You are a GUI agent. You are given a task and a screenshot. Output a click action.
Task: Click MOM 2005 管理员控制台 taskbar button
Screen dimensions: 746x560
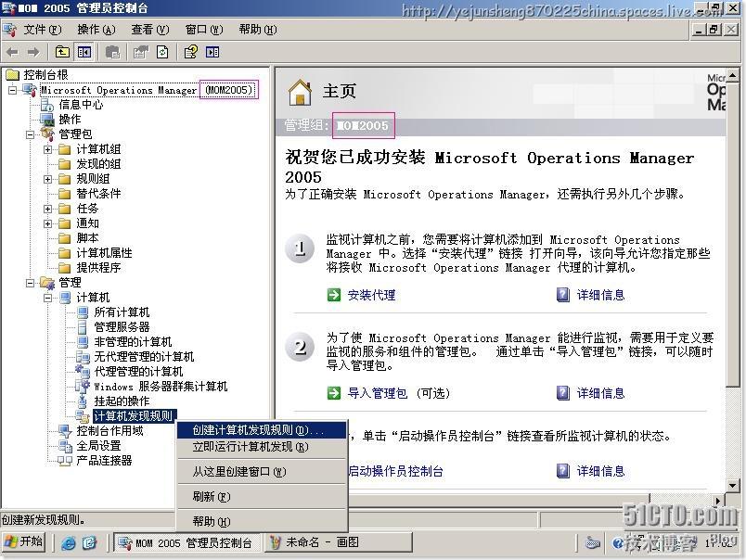187,542
